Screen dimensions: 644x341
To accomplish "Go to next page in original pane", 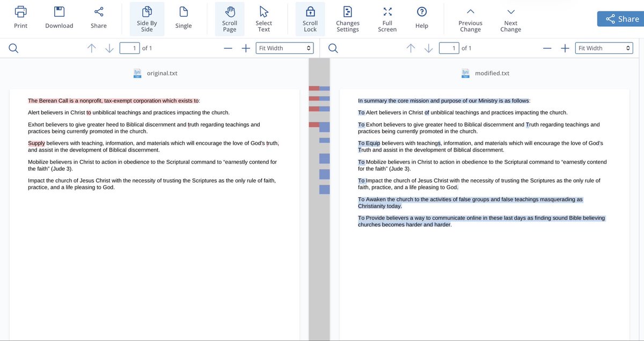I will (109, 48).
